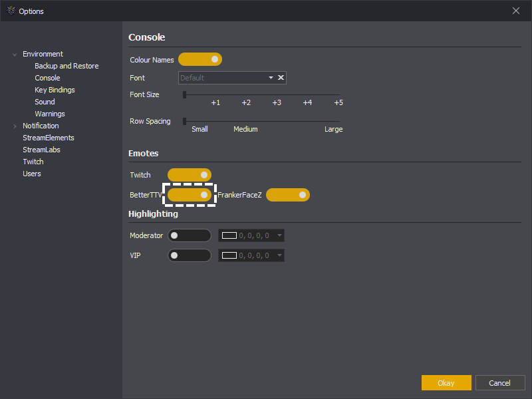Close the Options dialog
The image size is (532, 399).
[516, 11]
